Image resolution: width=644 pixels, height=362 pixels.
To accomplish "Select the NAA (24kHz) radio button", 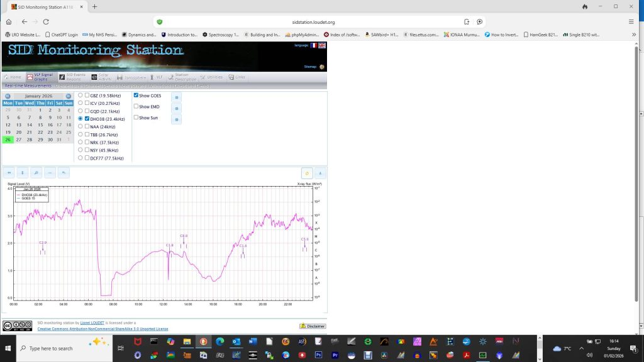I will (80, 126).
